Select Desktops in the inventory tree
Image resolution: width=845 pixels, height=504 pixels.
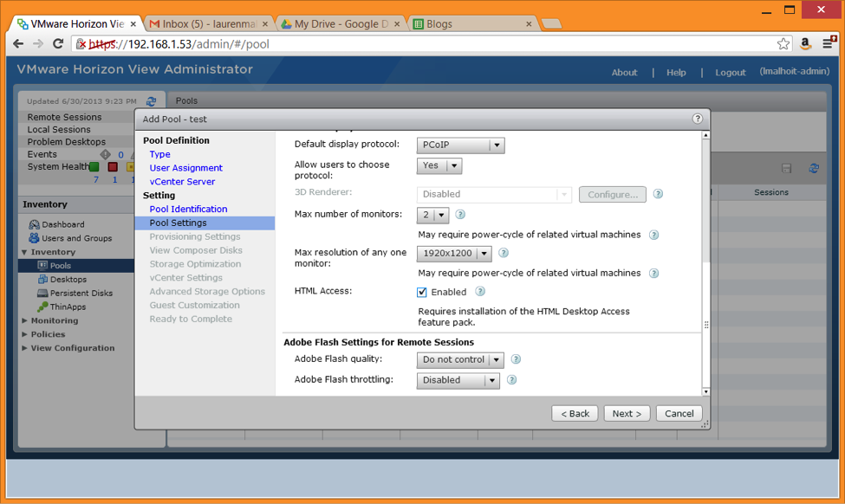[68, 280]
